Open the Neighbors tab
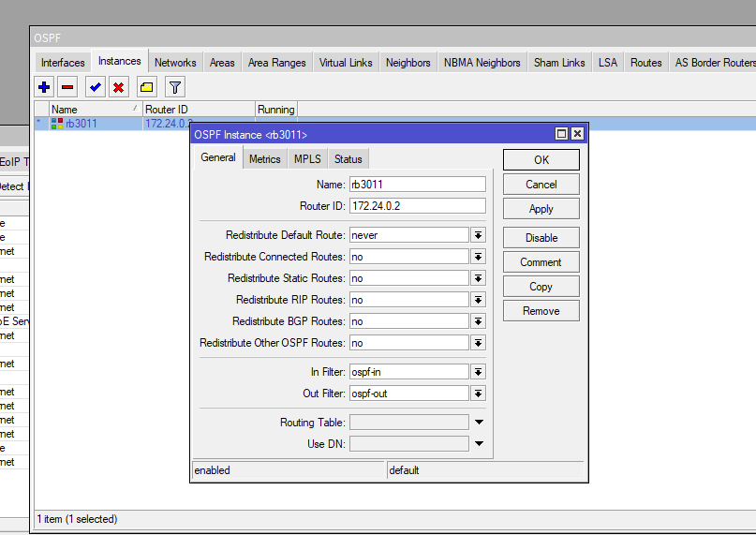Image resolution: width=756 pixels, height=535 pixels. coord(408,63)
